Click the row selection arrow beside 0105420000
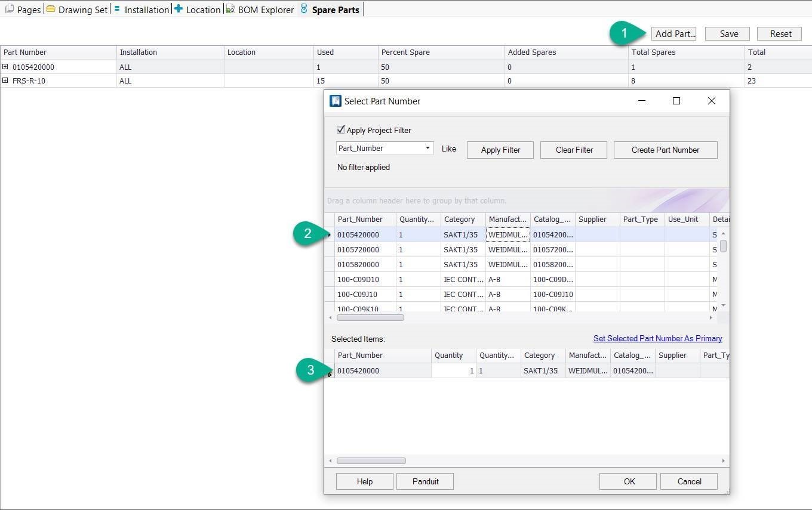The image size is (812, 510). tap(330, 234)
